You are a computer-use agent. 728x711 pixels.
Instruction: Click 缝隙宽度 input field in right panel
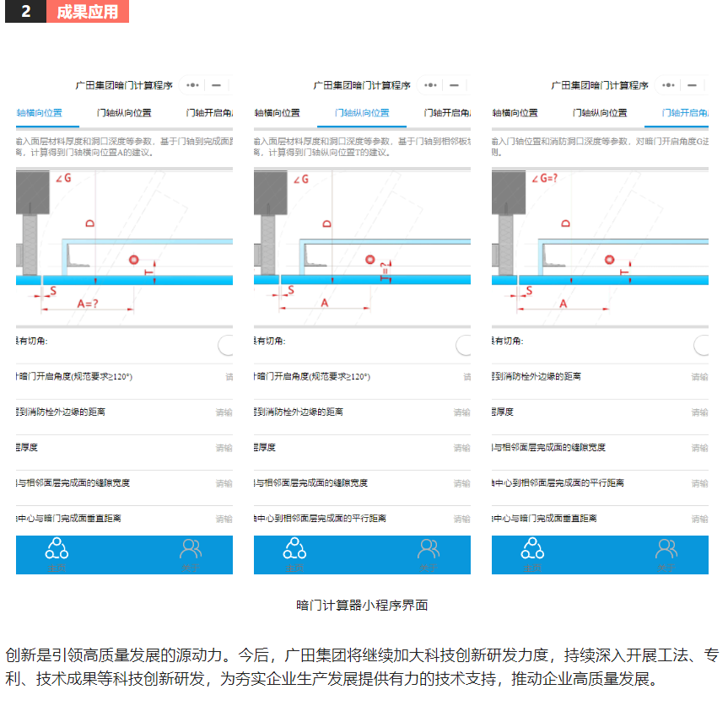[x=698, y=448]
